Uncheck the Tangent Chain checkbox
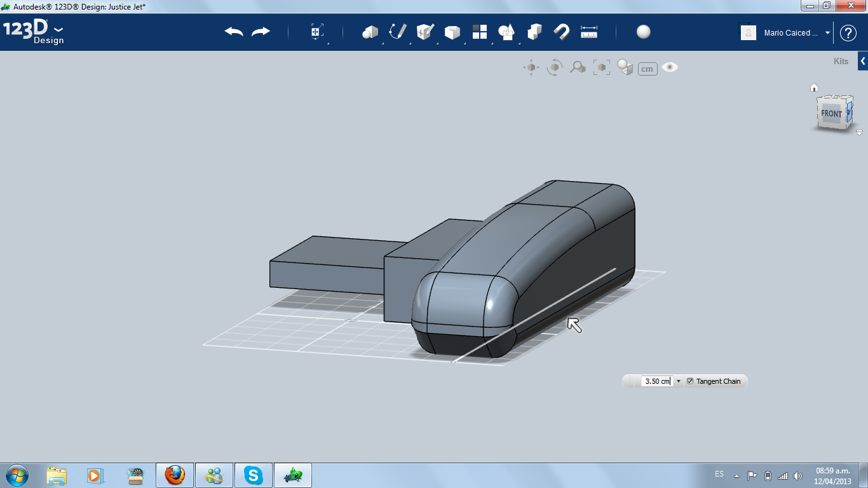868x488 pixels. [690, 381]
